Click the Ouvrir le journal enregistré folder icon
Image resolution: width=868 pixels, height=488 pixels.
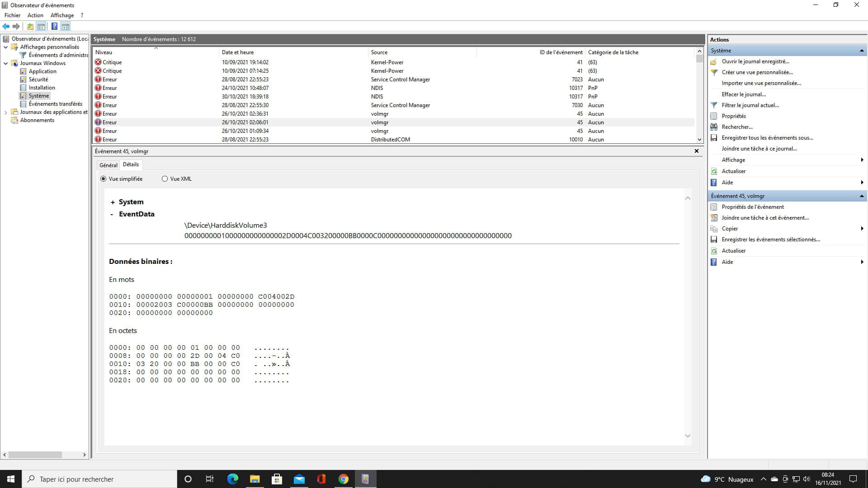click(x=714, y=61)
